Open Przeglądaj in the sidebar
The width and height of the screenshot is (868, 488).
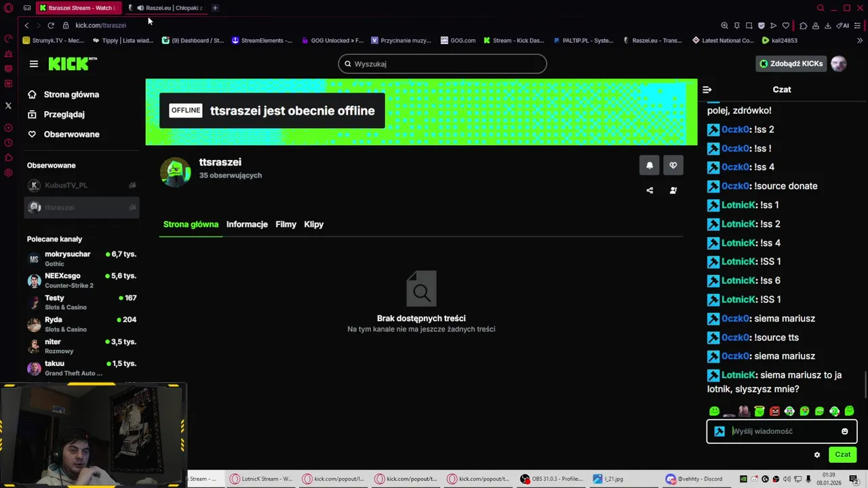(56, 115)
